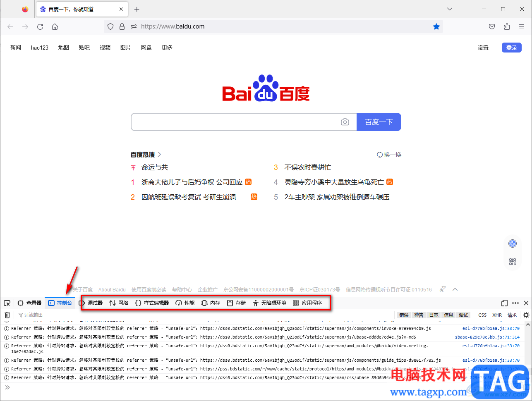Refresh hot searches with 换一换
The height and width of the screenshot is (401, 532).
(389, 155)
